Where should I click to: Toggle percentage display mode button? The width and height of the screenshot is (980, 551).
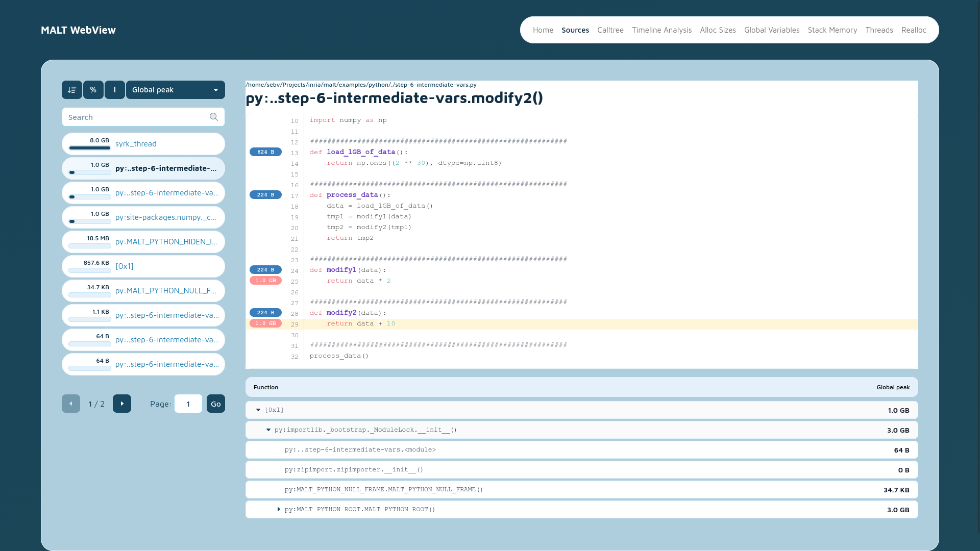pyautogui.click(x=93, y=90)
